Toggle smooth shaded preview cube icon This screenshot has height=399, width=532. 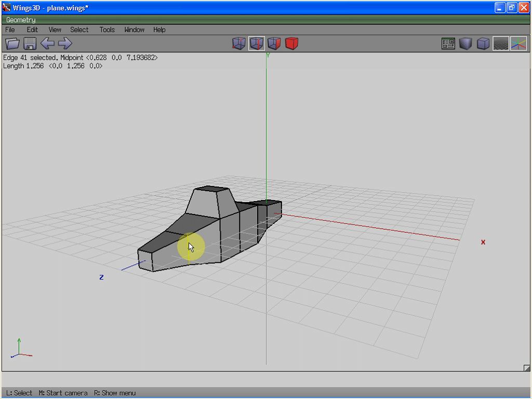pos(466,44)
